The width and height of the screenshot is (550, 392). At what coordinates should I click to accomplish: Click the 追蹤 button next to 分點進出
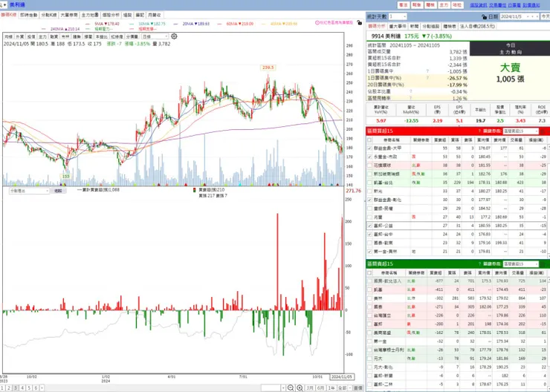click(58, 191)
